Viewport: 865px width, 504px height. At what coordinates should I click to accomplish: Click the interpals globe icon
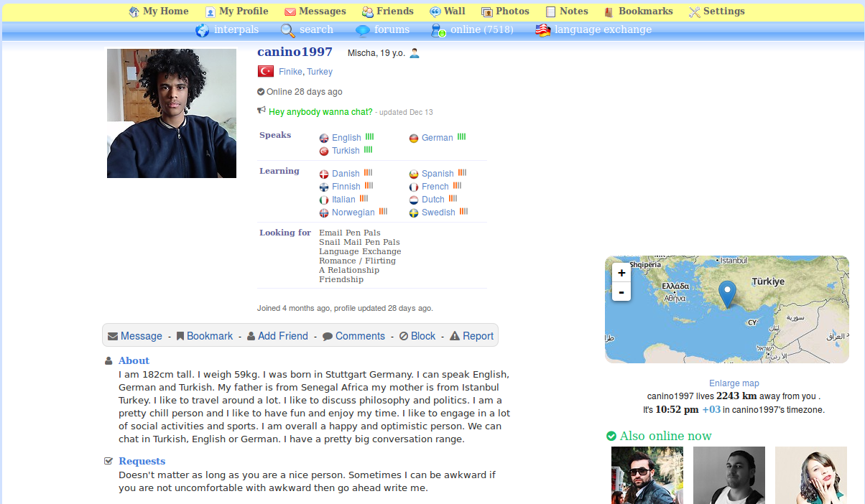203,30
